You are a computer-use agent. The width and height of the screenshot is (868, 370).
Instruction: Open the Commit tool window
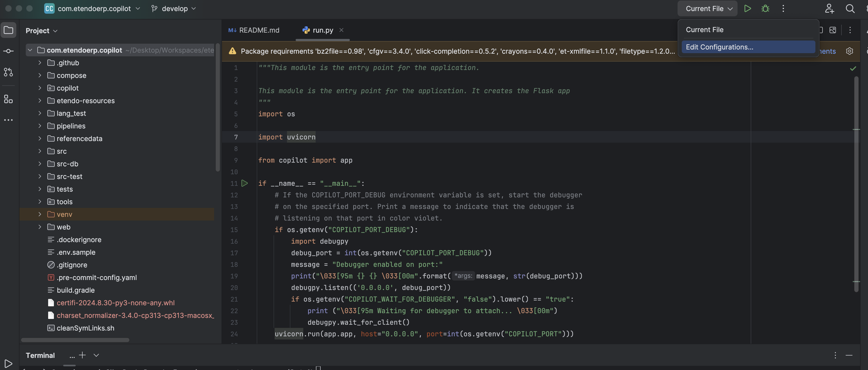[8, 51]
